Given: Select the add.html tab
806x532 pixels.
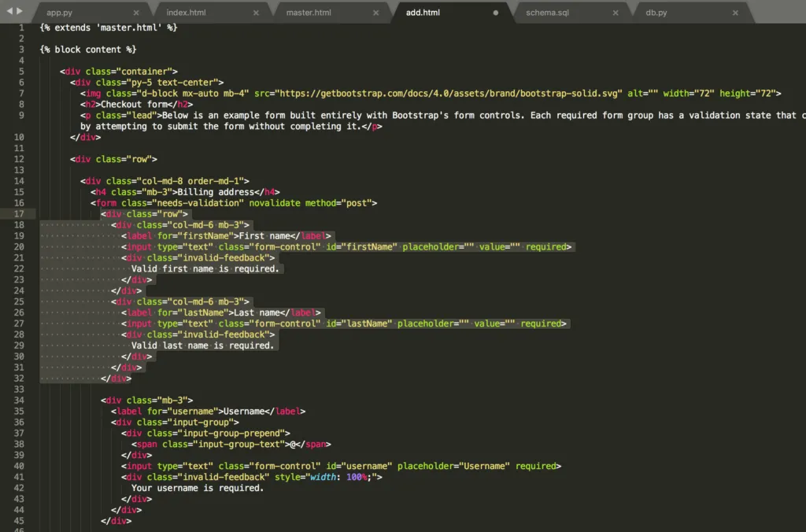Looking at the screenshot, I should (x=423, y=13).
